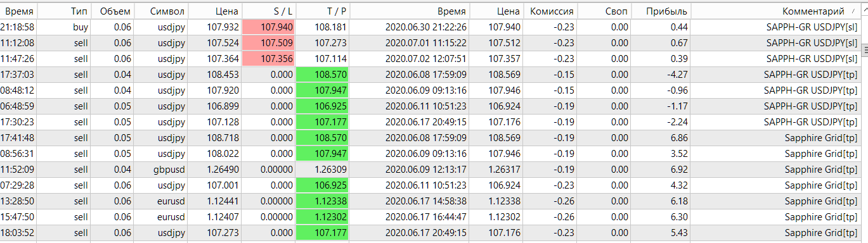Select eurusd trade with price 1.12407
The image size is (868, 243).
coord(434,217)
